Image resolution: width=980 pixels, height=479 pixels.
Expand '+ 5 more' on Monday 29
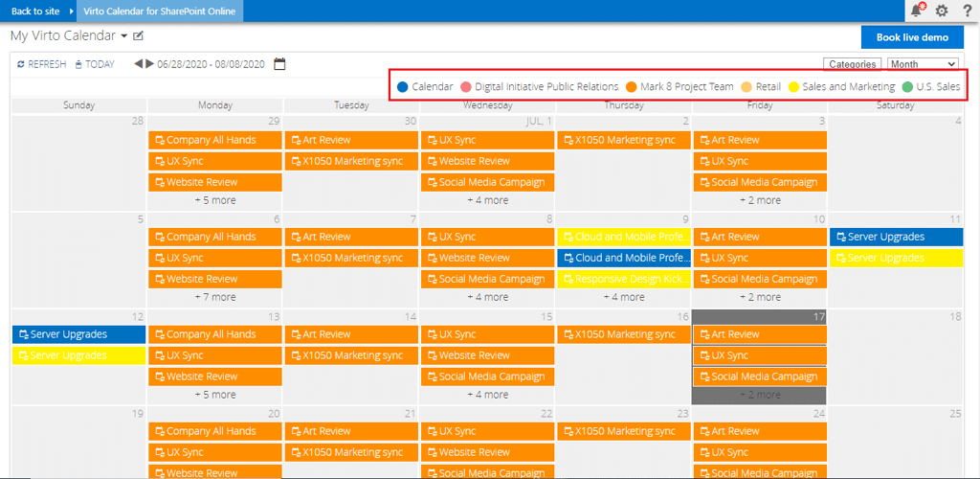(215, 201)
